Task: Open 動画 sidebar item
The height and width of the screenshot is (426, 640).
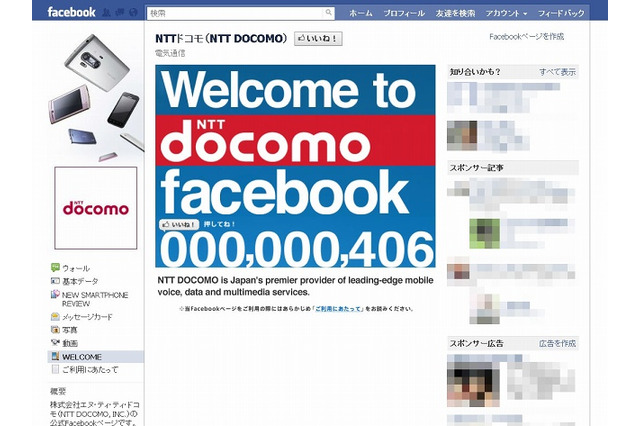Action: pos(70,343)
